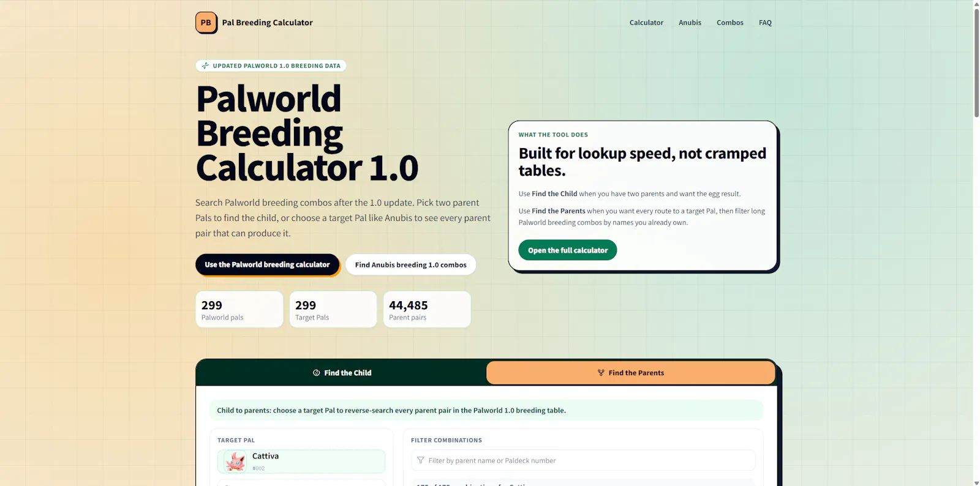The height and width of the screenshot is (486, 980).
Task: Click the Pal Breeding Calculator site title
Action: (267, 23)
